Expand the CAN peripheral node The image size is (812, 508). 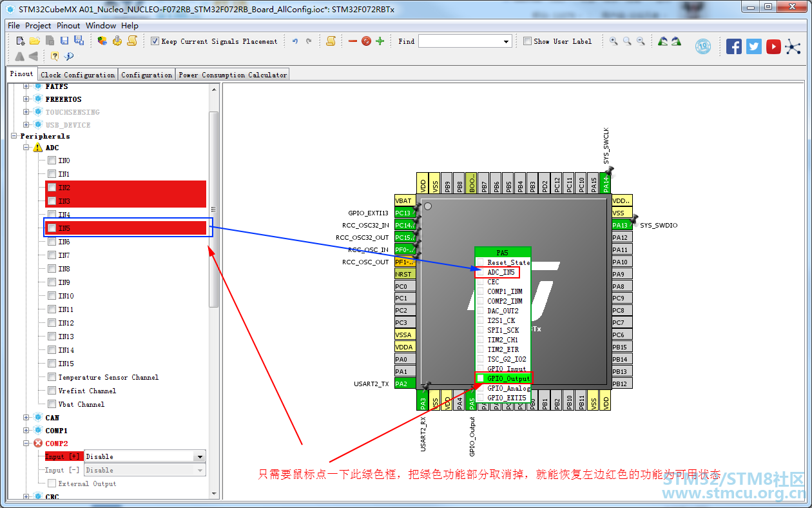(x=26, y=418)
